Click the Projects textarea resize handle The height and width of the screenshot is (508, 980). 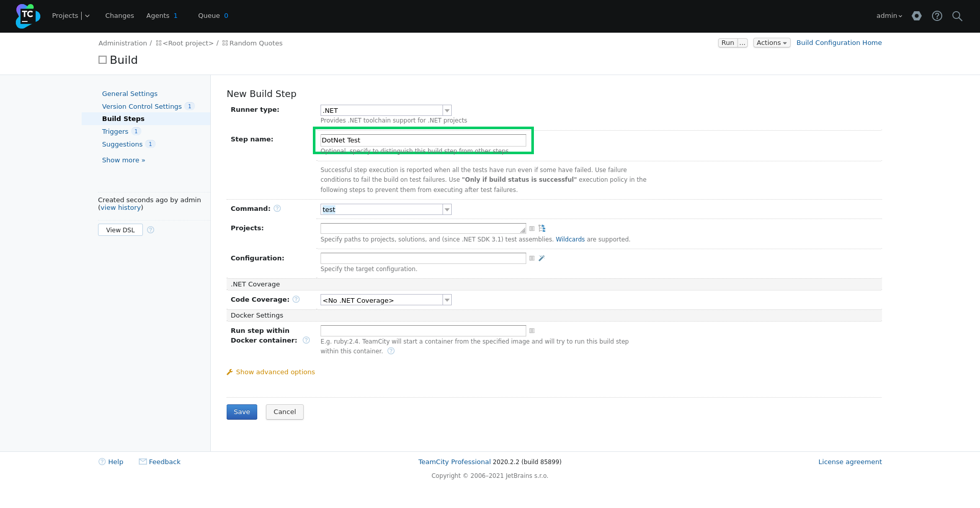[523, 231]
